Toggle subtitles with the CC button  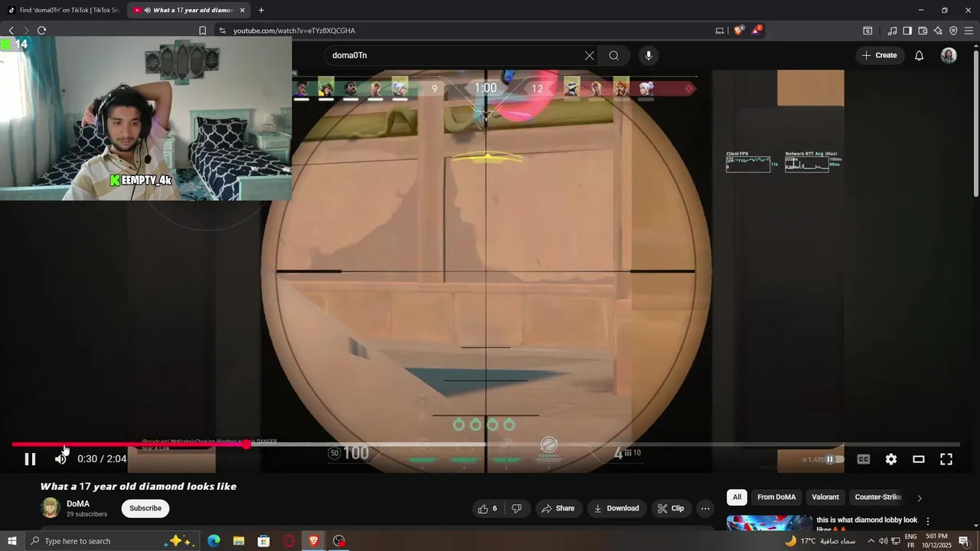[864, 459]
